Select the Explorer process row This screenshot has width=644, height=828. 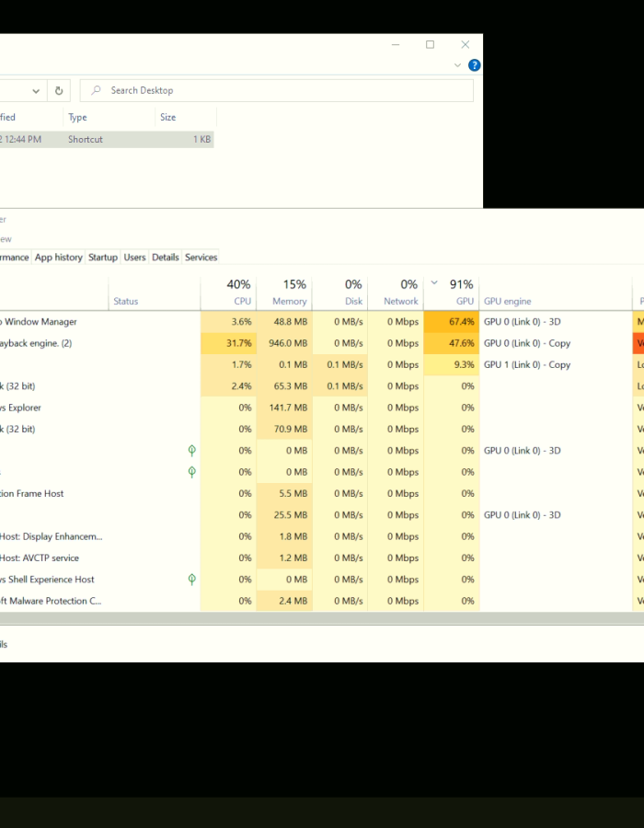pos(322,408)
